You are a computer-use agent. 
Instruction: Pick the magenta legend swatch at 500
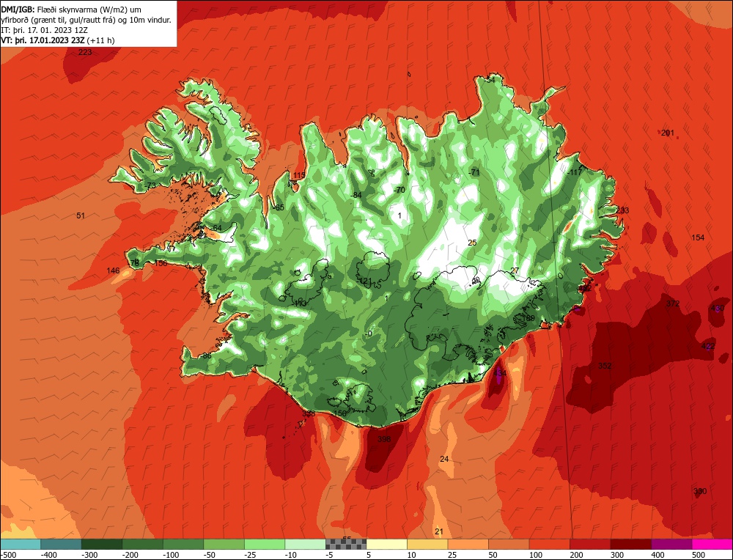pyautogui.click(x=712, y=544)
